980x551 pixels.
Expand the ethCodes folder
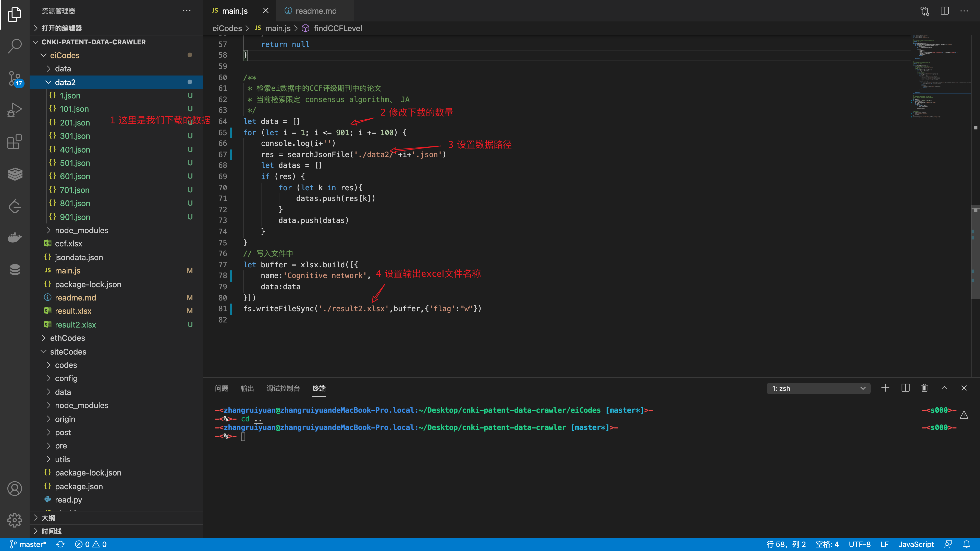click(67, 338)
